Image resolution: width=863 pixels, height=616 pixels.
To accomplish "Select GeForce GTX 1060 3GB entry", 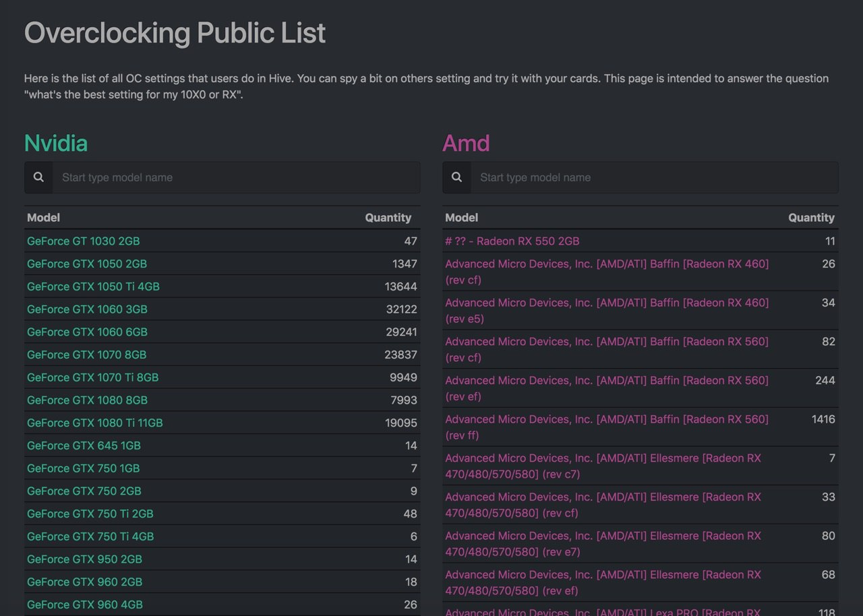I will click(87, 309).
